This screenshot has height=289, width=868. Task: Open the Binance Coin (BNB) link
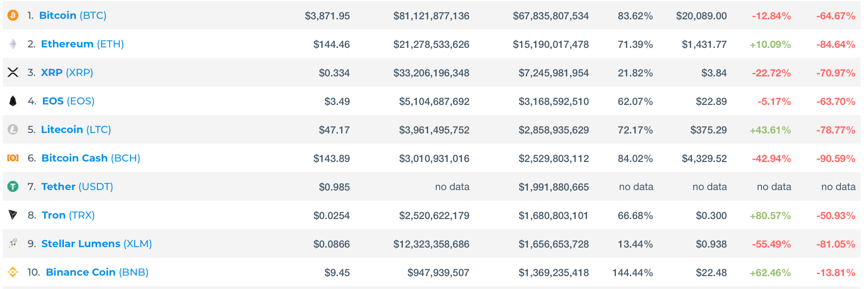[x=97, y=272]
